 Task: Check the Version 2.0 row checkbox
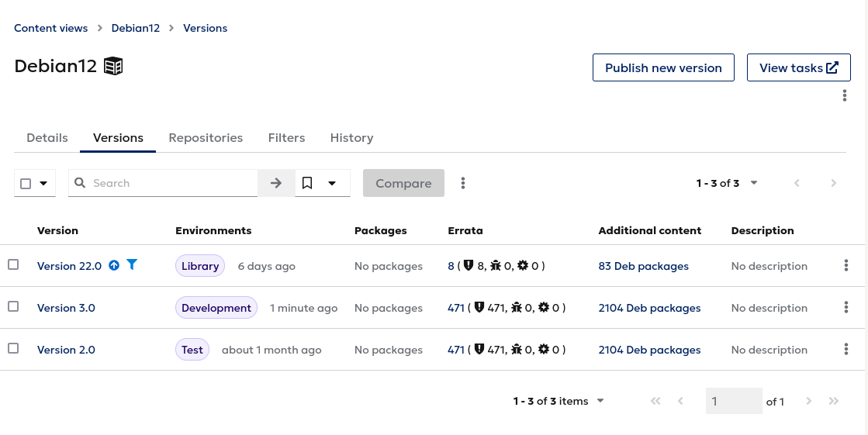tap(13, 349)
